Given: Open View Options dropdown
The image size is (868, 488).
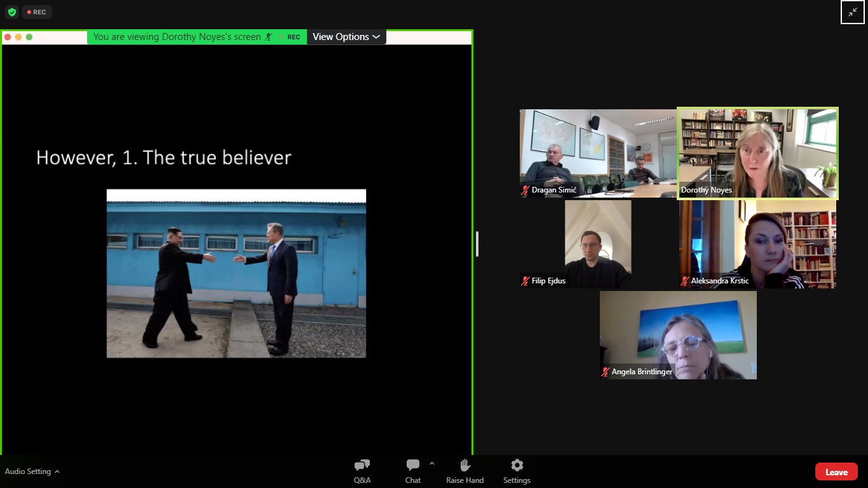Looking at the screenshot, I should [x=346, y=37].
